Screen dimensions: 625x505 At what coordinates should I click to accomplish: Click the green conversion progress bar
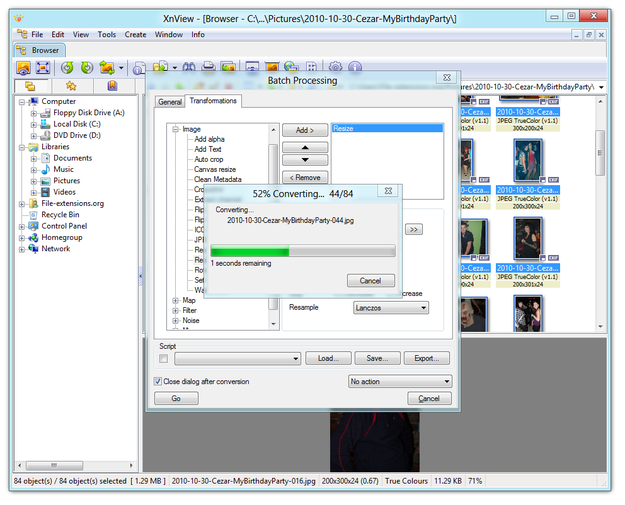[x=303, y=251]
